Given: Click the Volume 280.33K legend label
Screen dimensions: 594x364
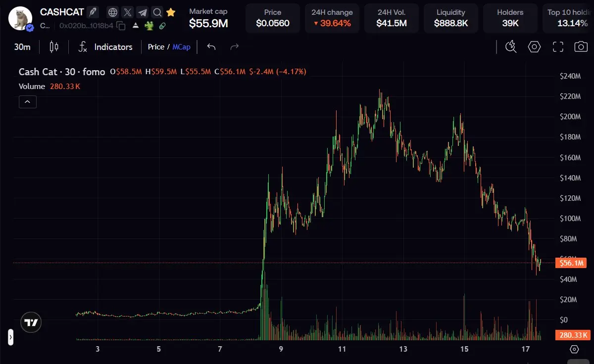Looking at the screenshot, I should point(49,86).
